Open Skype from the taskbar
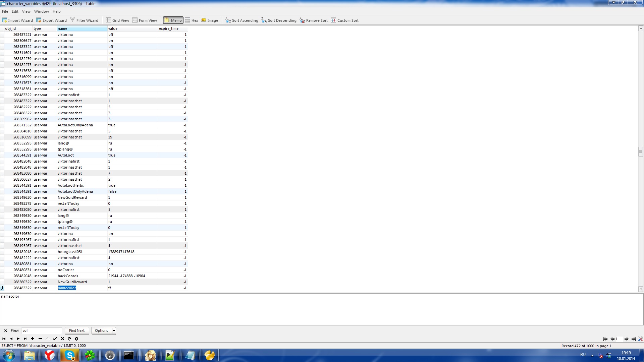Image resolution: width=644 pixels, height=362 pixels. (70, 355)
